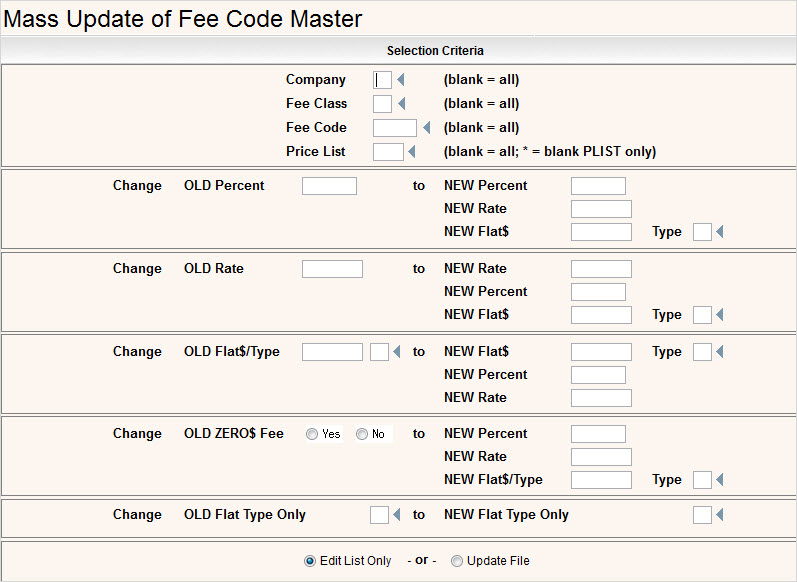The height and width of the screenshot is (582, 797).
Task: Click NEW Percent field in OLD Percent section
Action: click(598, 186)
